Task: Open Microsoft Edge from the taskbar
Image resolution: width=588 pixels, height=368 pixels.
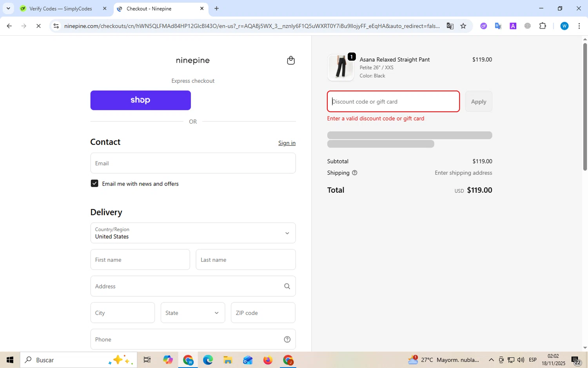Action: coord(208,360)
